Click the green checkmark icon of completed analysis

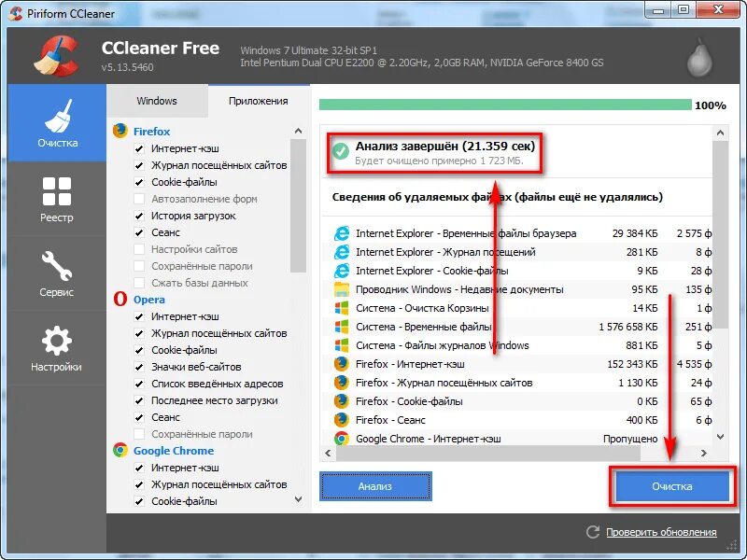tap(340, 151)
